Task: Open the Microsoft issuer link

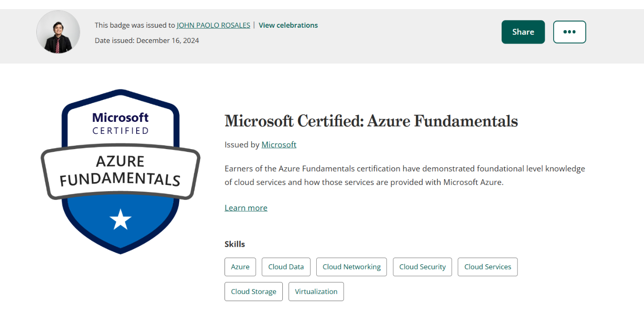Action: (279, 144)
